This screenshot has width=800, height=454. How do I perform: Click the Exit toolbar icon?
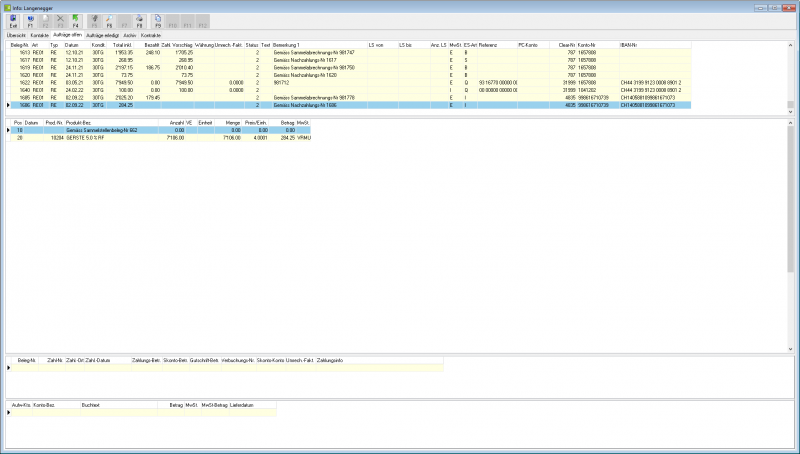[x=13, y=21]
